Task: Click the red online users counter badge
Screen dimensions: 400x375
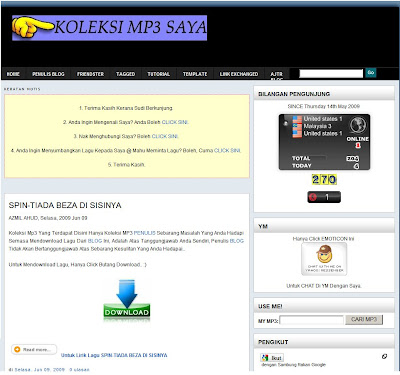Action: (x=324, y=197)
